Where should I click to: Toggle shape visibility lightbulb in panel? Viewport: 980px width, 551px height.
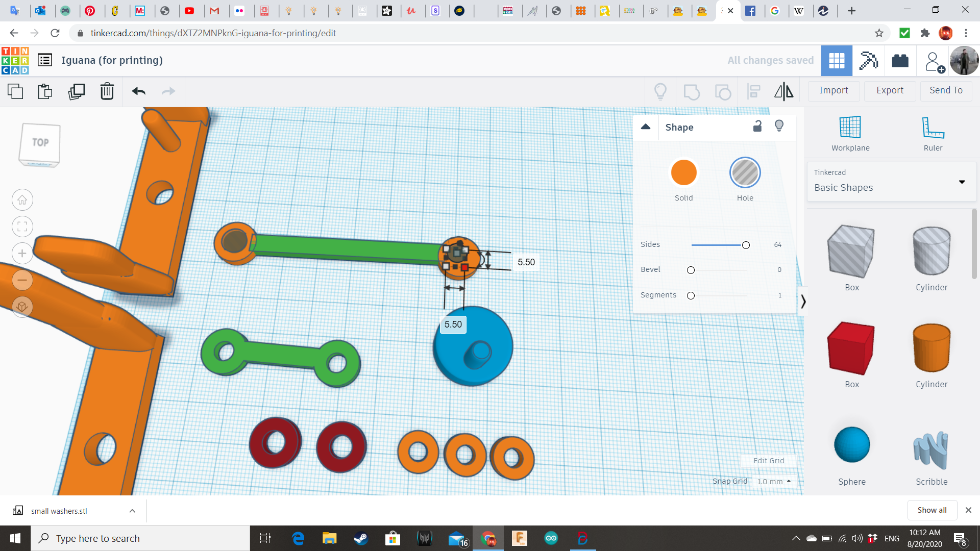[779, 127]
